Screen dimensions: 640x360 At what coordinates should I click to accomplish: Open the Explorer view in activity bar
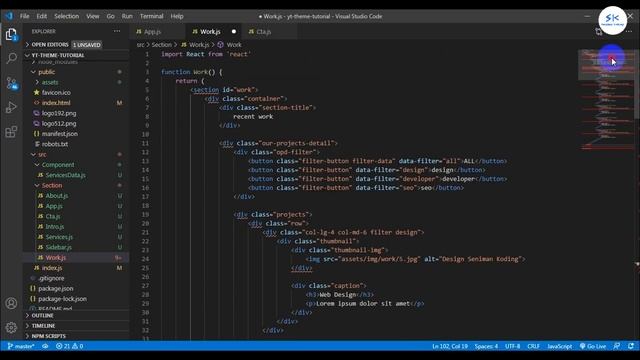(x=11, y=34)
